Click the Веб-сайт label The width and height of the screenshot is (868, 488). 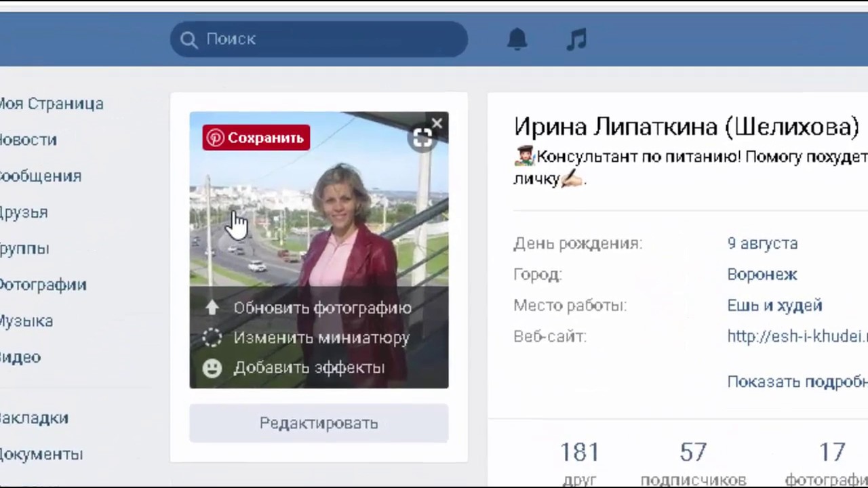(550, 336)
